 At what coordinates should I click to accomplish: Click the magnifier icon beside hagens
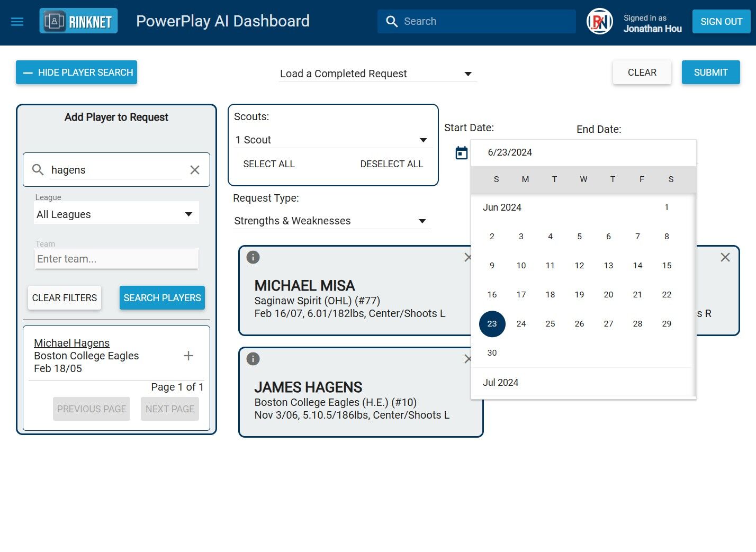click(x=38, y=170)
